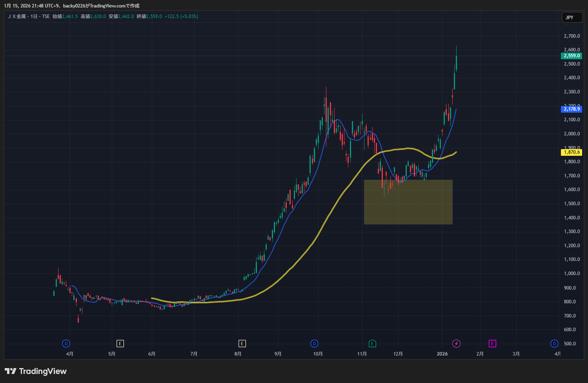The height and width of the screenshot is (383, 588).
Task: Click the 1,000.0 level on price axis
Action: (572, 274)
